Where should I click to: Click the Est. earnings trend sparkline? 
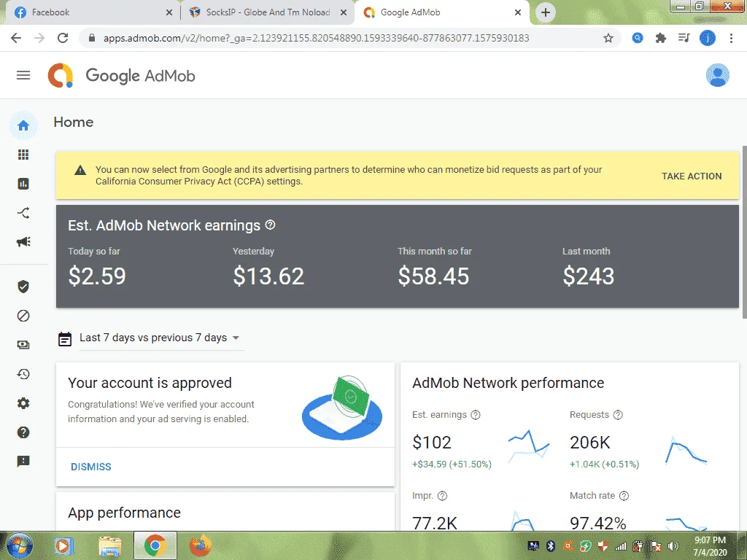tap(528, 446)
